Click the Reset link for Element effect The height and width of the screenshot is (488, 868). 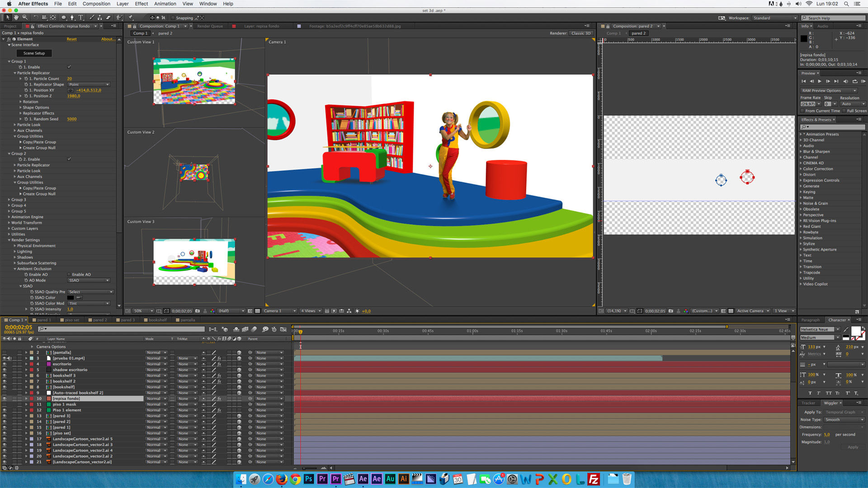click(x=71, y=39)
